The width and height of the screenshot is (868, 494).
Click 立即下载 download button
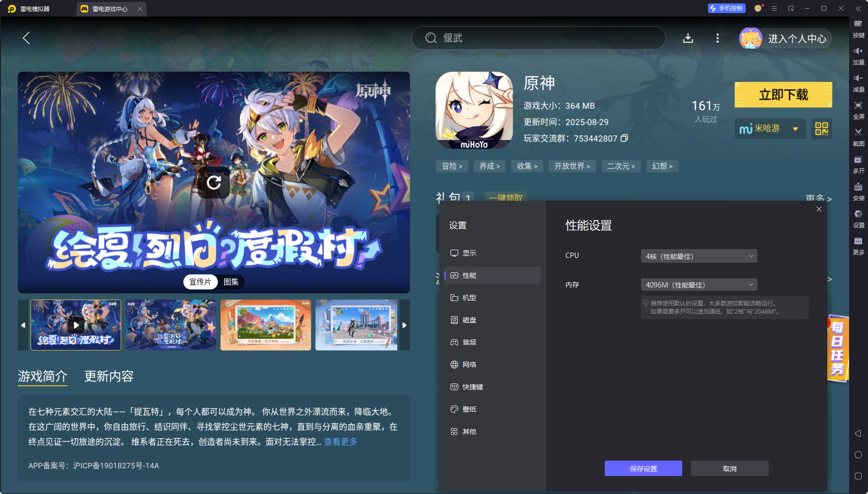(783, 95)
